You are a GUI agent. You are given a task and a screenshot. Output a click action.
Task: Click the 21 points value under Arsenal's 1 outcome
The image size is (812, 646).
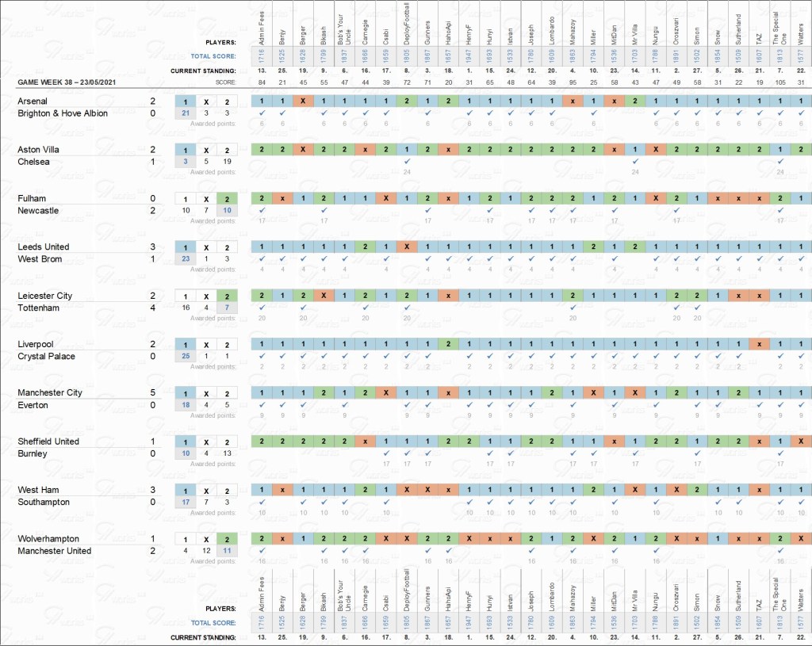tap(186, 113)
